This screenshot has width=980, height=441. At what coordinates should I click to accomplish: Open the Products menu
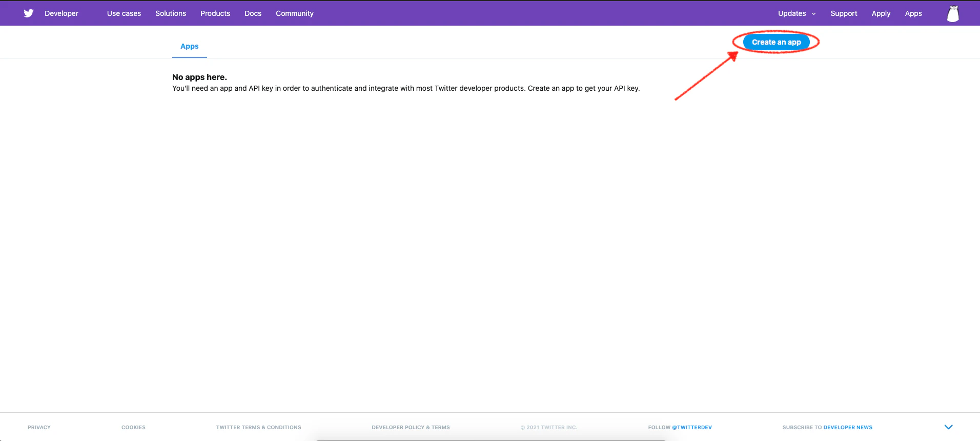pyautogui.click(x=215, y=13)
